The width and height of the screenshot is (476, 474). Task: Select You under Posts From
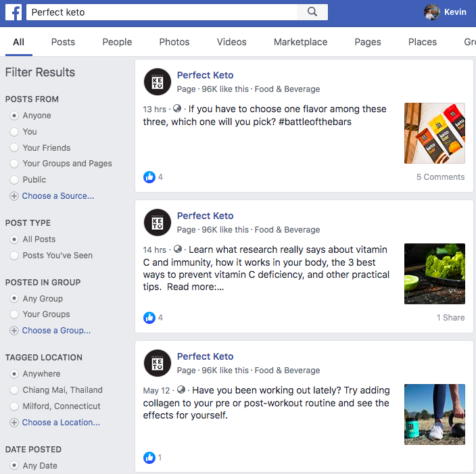pyautogui.click(x=14, y=132)
